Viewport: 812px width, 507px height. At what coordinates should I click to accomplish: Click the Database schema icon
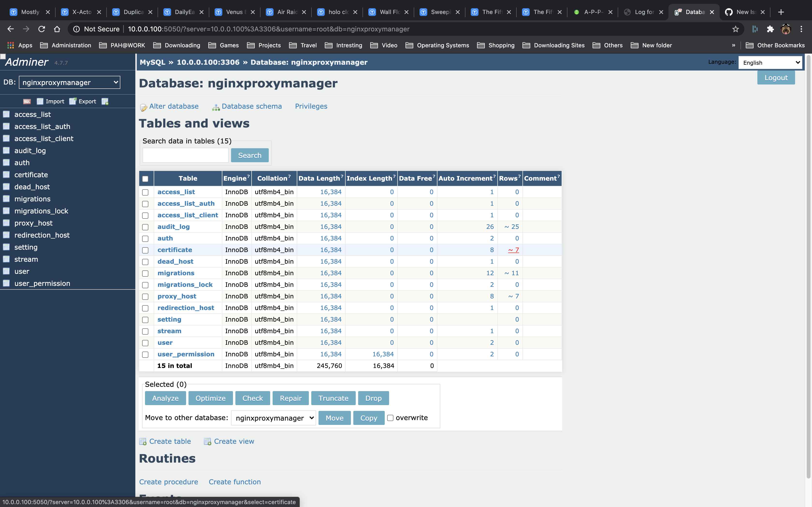pos(216,107)
